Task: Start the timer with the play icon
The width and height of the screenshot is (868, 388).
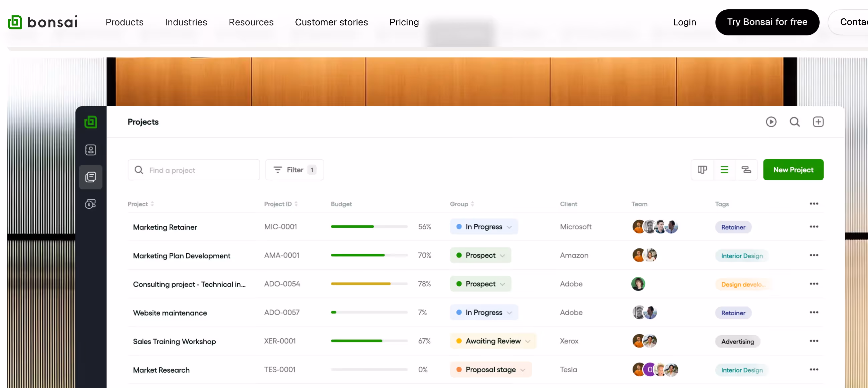Action: pyautogui.click(x=771, y=122)
